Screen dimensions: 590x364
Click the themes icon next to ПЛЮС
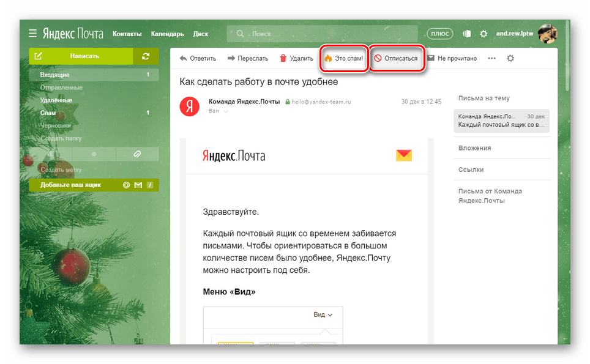point(466,34)
